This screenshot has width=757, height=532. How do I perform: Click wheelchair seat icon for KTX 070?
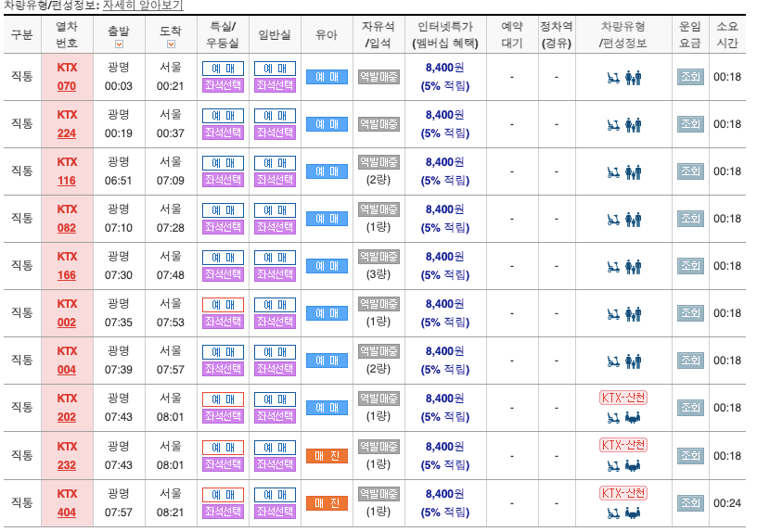[613, 78]
